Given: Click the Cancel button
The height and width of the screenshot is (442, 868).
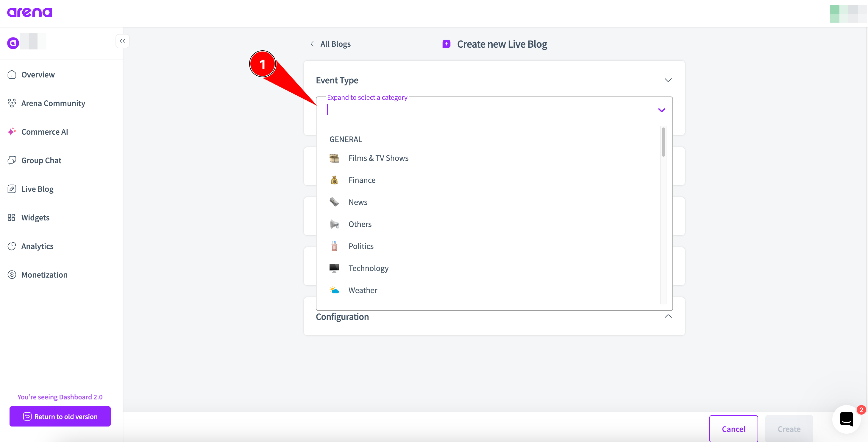Looking at the screenshot, I should [x=733, y=429].
